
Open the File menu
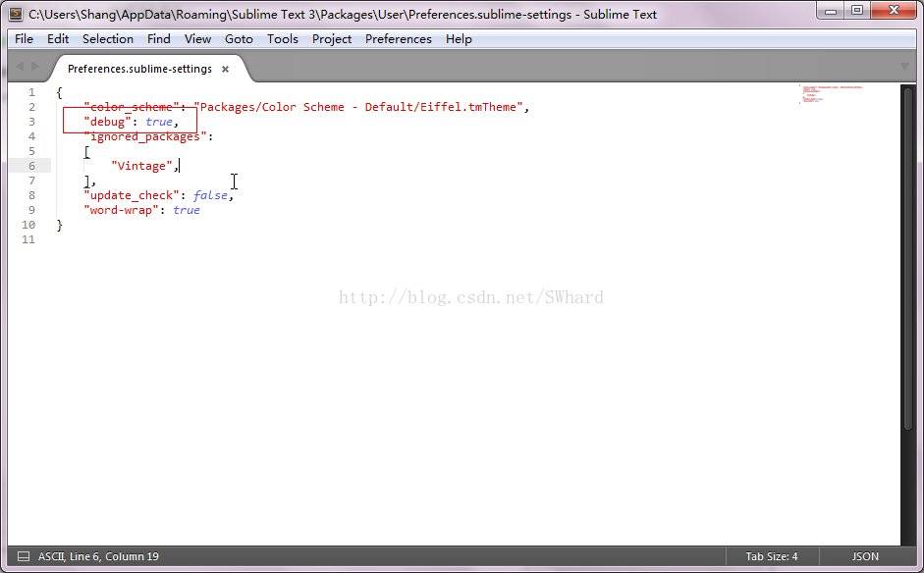coord(24,39)
